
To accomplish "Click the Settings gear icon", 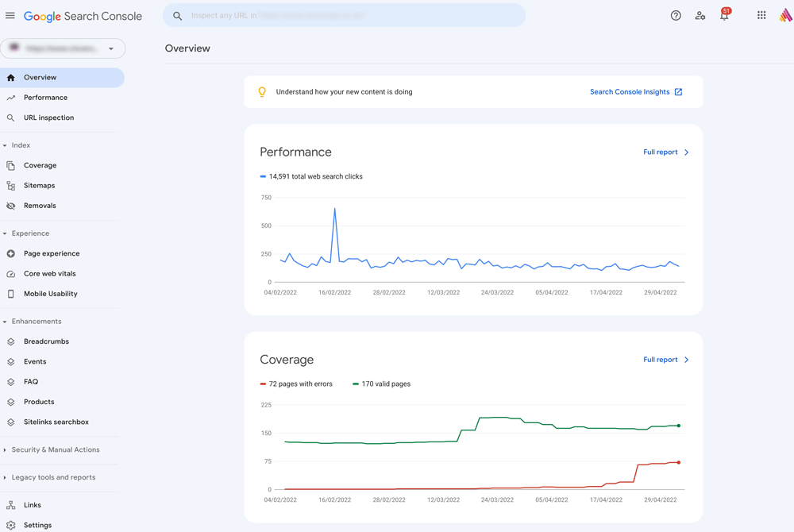I will pos(10,526).
